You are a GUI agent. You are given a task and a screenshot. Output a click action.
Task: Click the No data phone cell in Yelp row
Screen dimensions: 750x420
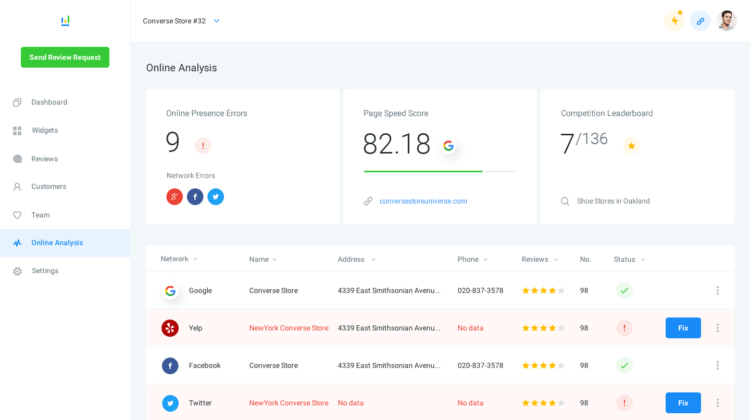(x=470, y=328)
